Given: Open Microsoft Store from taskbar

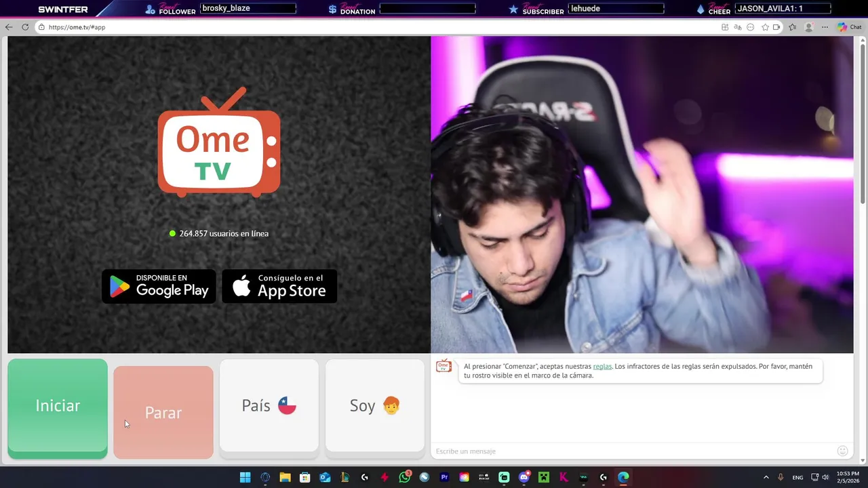Looking at the screenshot, I should (305, 477).
